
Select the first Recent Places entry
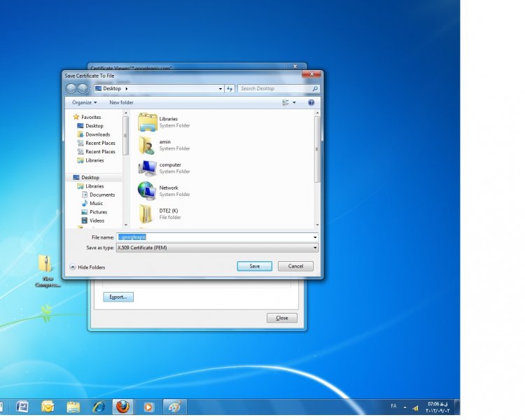tap(97, 143)
